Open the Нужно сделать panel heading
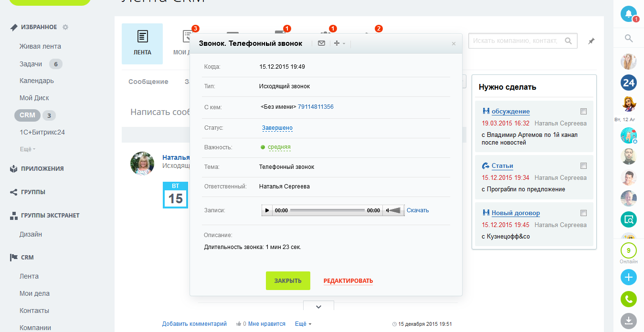Image resolution: width=644 pixels, height=332 pixels. [507, 87]
